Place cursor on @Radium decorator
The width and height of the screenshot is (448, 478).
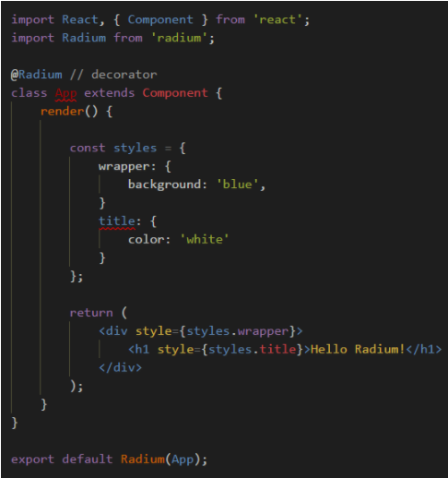(37, 75)
